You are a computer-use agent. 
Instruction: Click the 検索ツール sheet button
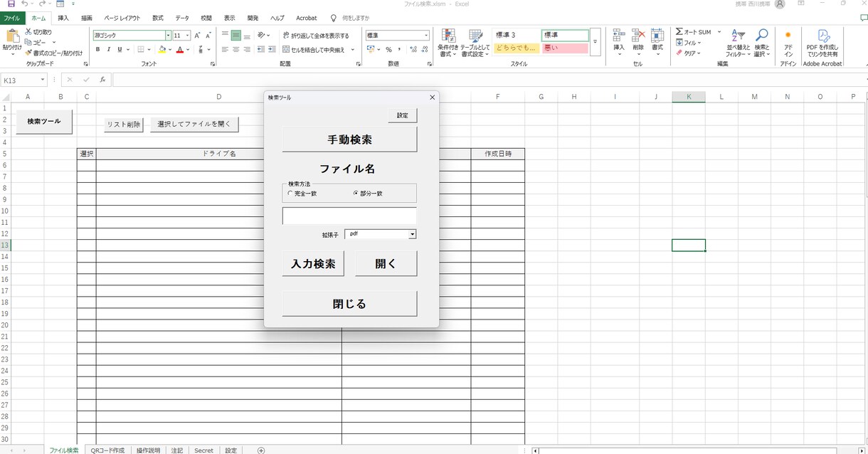(44, 122)
